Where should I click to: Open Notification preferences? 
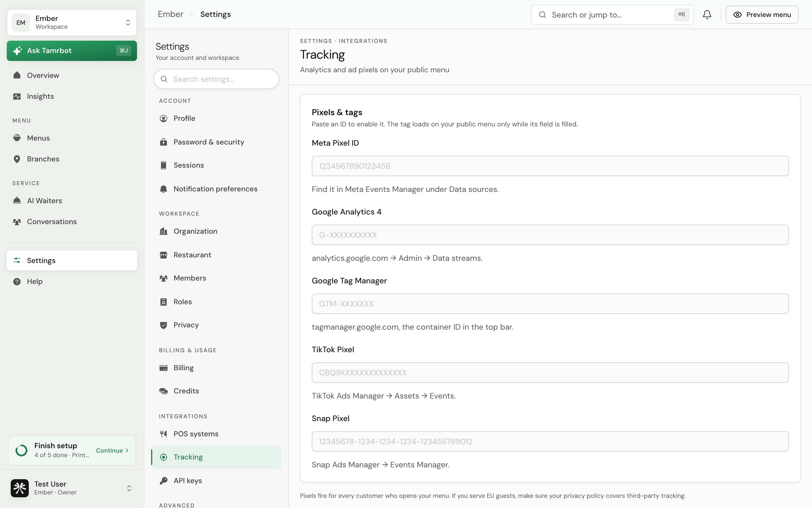point(216,189)
